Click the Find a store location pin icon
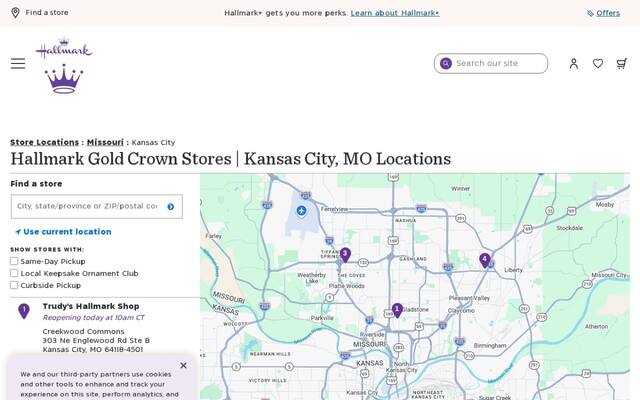This screenshot has width=640, height=400. (x=15, y=13)
